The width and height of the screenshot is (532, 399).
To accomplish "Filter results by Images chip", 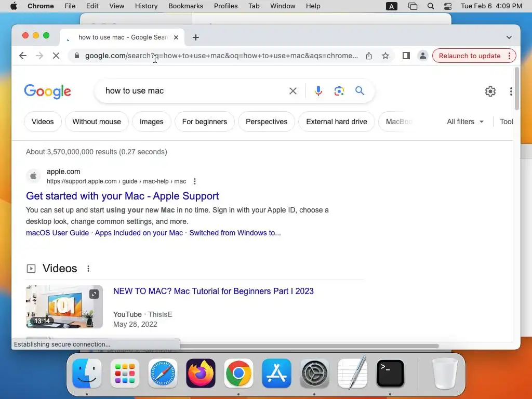I will click(151, 122).
